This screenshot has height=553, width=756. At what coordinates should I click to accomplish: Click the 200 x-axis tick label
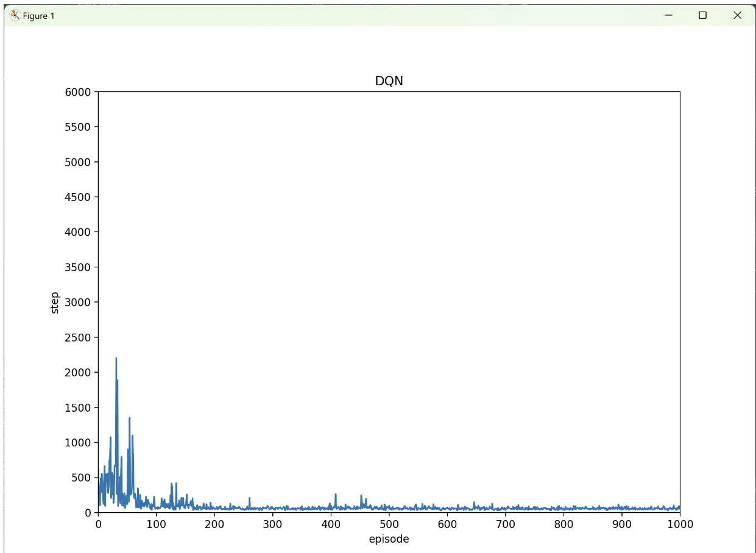click(x=214, y=524)
